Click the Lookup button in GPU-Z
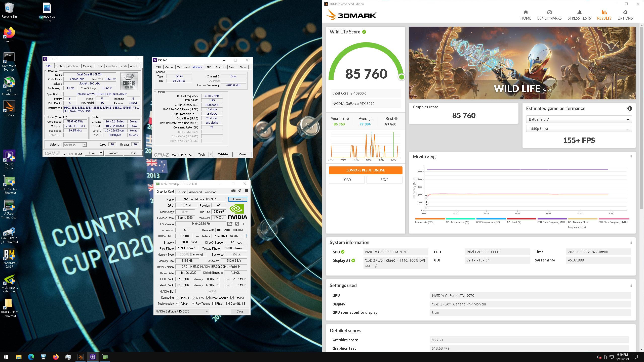This screenshot has width=644, height=362. 238,199
